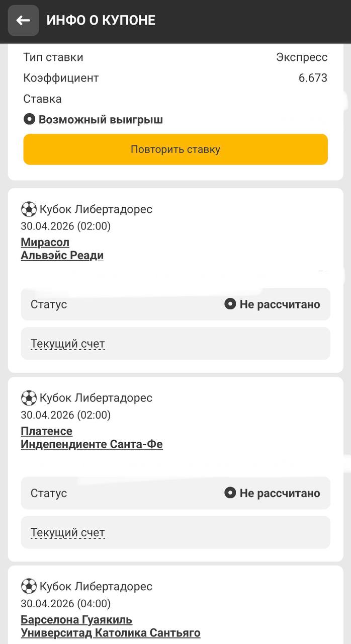351x644 pixels.
Task: Open the Альвэйс Реади team link
Action: point(62,256)
